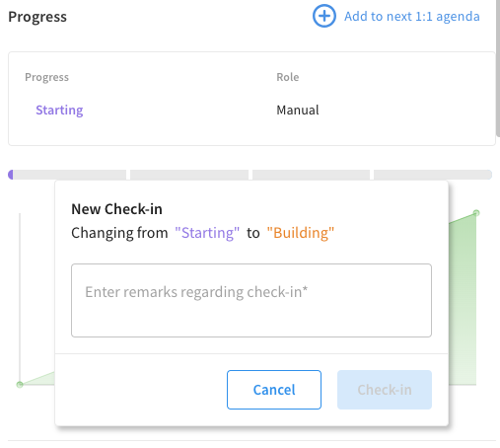This screenshot has height=448, width=500.
Task: Select the third segment of the progress bar
Action: [x=311, y=175]
